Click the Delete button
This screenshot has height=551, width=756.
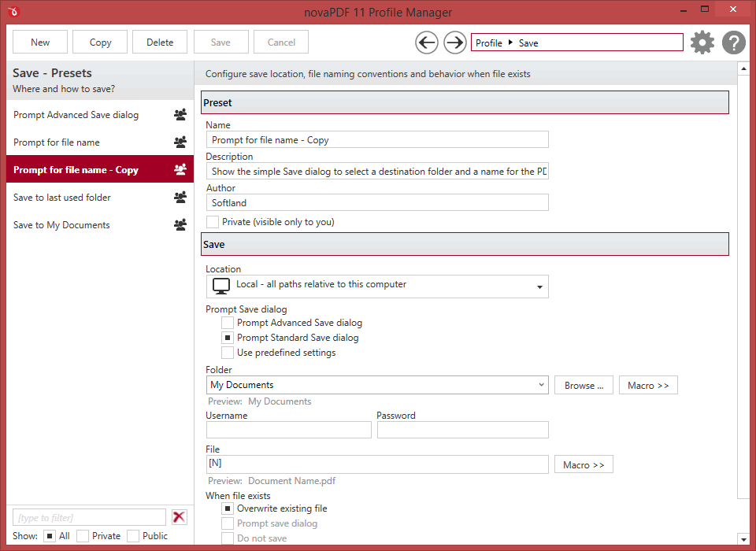(160, 42)
